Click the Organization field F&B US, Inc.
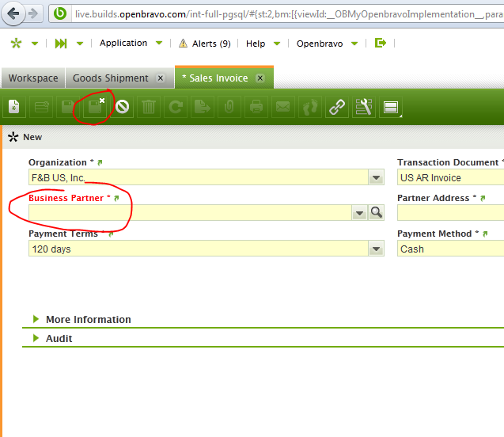This screenshot has height=437, width=504. point(199,177)
